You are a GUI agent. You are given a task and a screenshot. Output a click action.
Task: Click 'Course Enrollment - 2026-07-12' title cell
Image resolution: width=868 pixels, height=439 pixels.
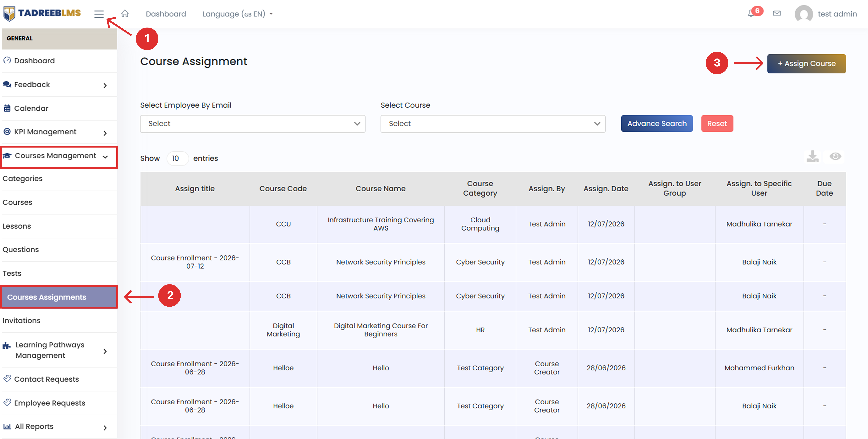195,262
